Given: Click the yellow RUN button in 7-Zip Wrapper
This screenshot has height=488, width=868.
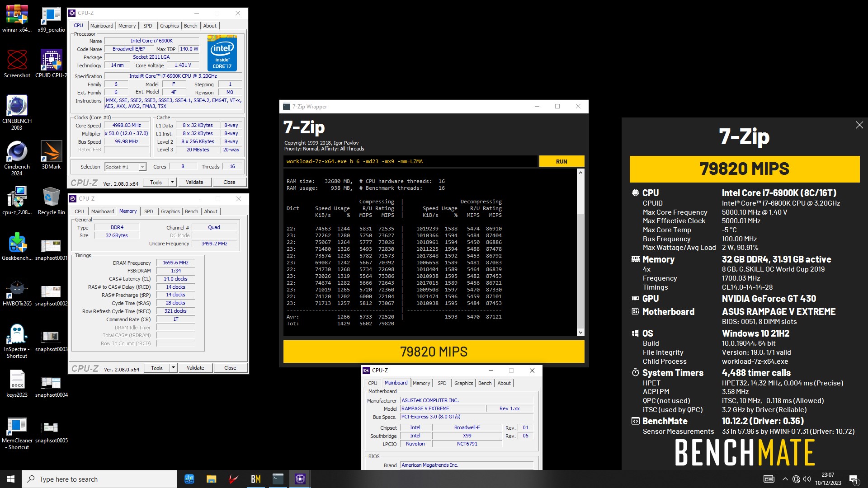Looking at the screenshot, I should 561,161.
